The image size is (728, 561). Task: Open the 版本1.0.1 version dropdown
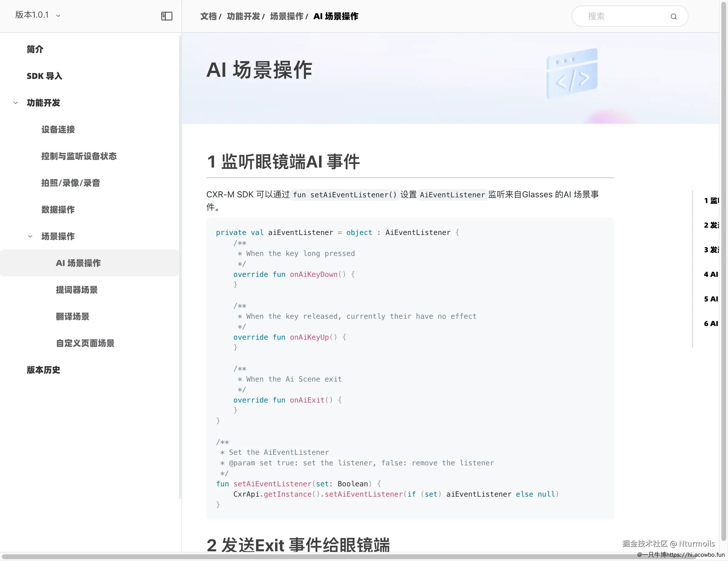coord(37,15)
